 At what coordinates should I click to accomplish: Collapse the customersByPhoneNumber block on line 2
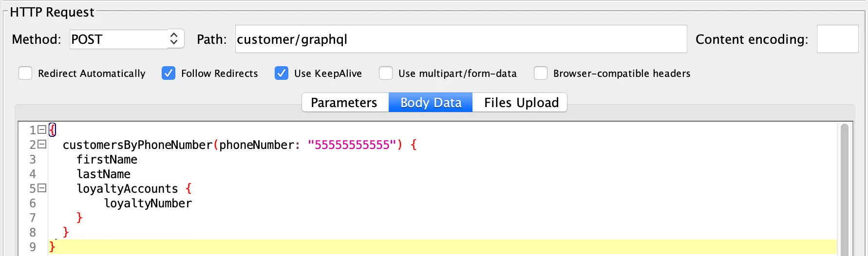pyautogui.click(x=42, y=145)
